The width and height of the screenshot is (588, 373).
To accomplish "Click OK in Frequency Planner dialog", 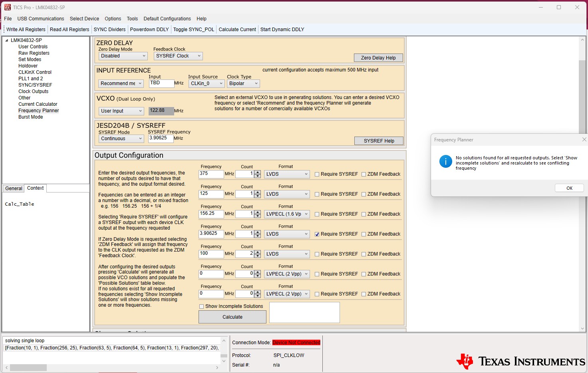I will [x=569, y=188].
